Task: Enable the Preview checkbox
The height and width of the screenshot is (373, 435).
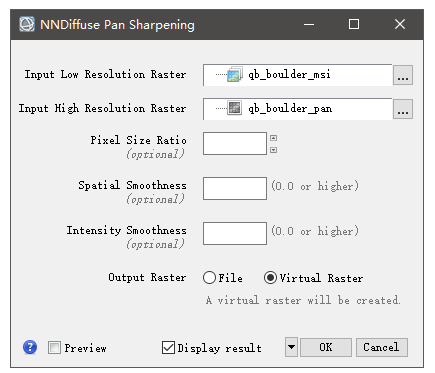Action: click(x=54, y=348)
